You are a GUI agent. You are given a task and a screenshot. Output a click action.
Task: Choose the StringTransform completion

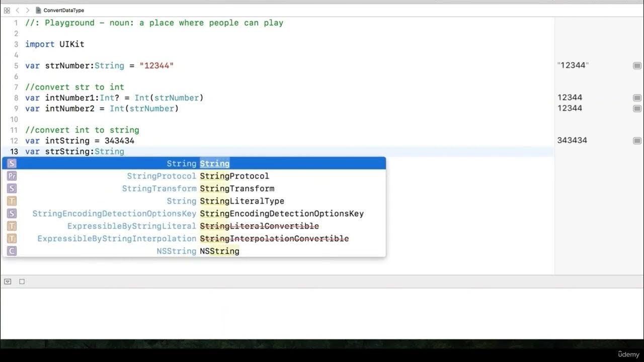tap(194, 189)
